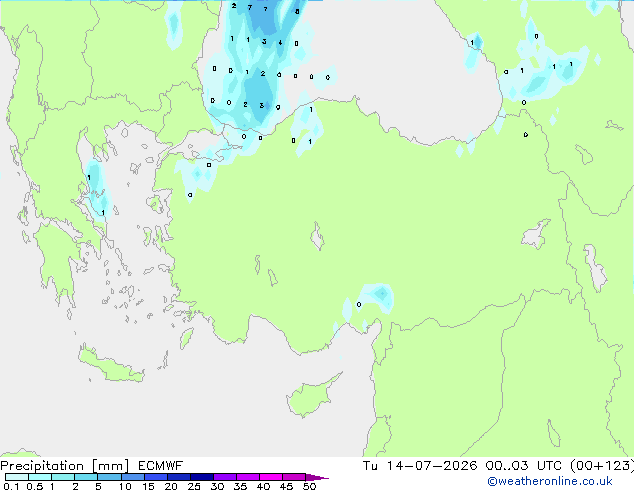Viewport: 634px width, 490px height.
Task: Click the 15–20 mm legend swatch
Action: 156,477
